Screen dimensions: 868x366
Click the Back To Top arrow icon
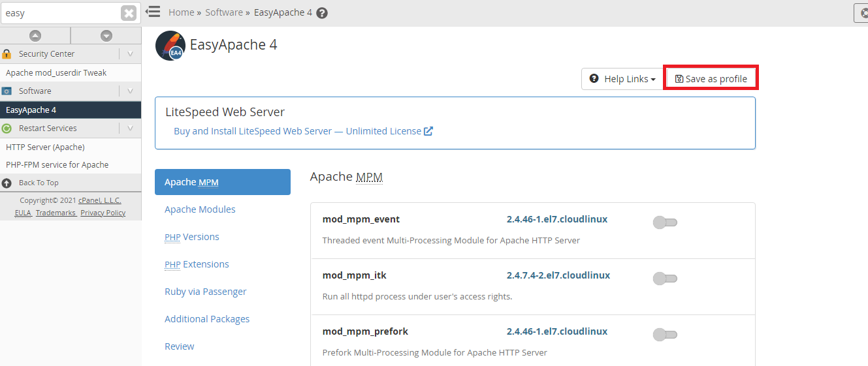[x=7, y=183]
